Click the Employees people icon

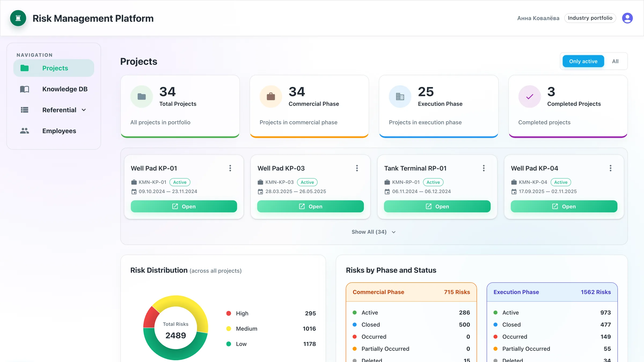pos(24,131)
